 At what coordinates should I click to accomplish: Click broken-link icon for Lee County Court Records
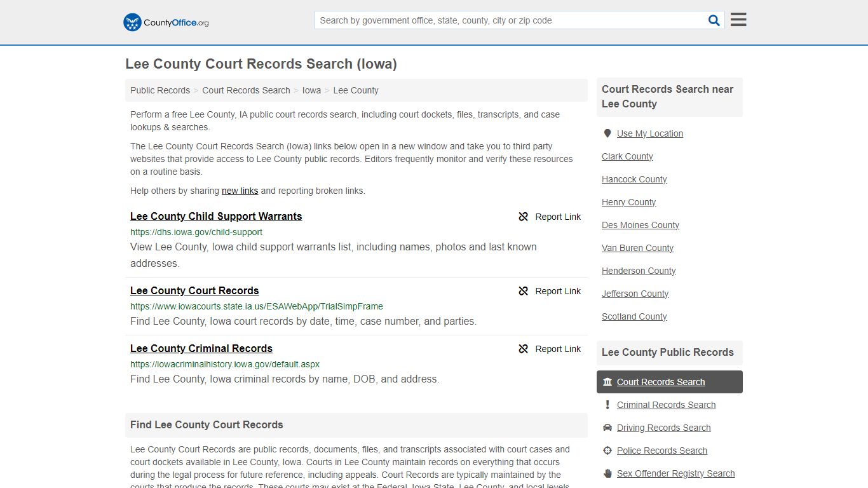point(524,291)
